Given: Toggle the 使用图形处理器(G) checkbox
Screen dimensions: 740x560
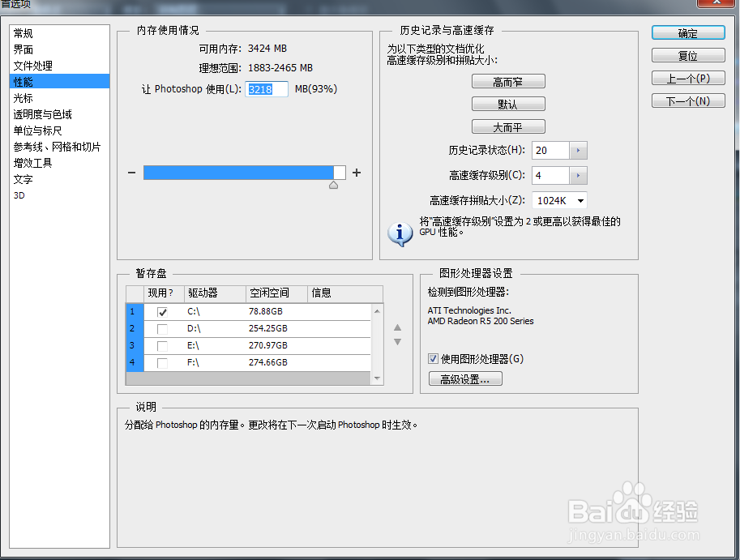Looking at the screenshot, I should pyautogui.click(x=434, y=359).
